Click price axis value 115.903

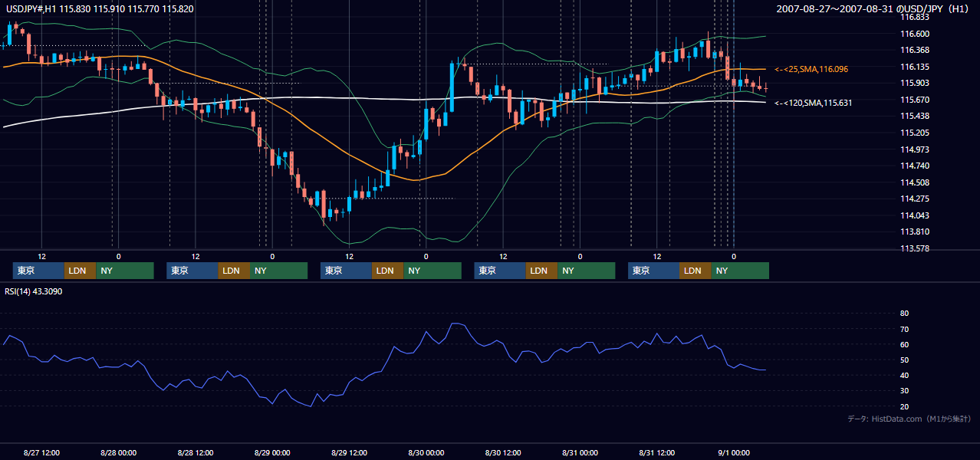[x=914, y=84]
